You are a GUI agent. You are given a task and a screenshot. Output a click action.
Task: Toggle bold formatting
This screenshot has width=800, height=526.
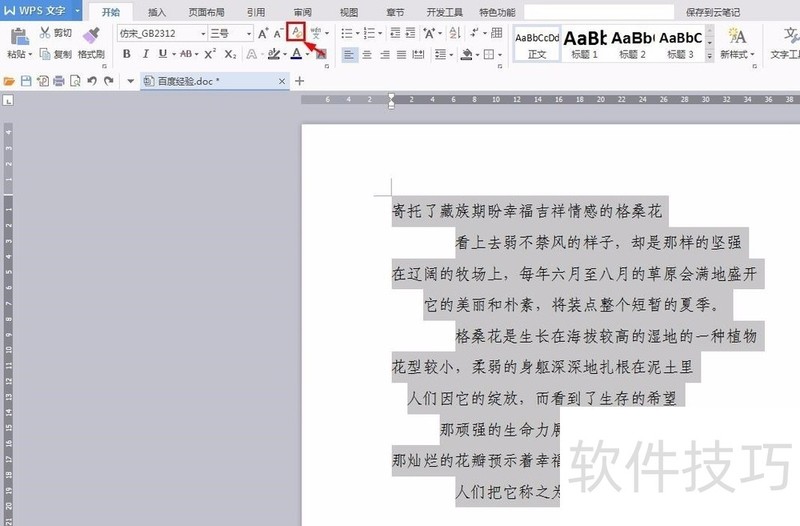[x=127, y=54]
